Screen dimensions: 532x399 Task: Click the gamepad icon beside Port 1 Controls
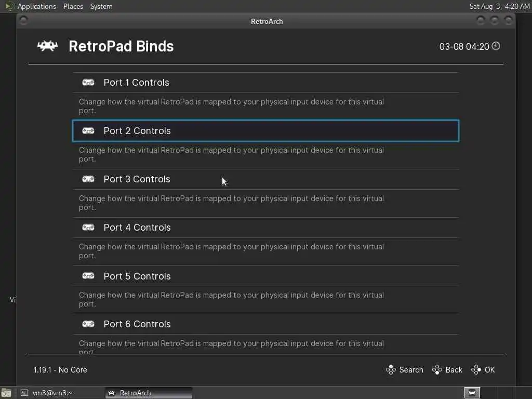click(x=88, y=83)
